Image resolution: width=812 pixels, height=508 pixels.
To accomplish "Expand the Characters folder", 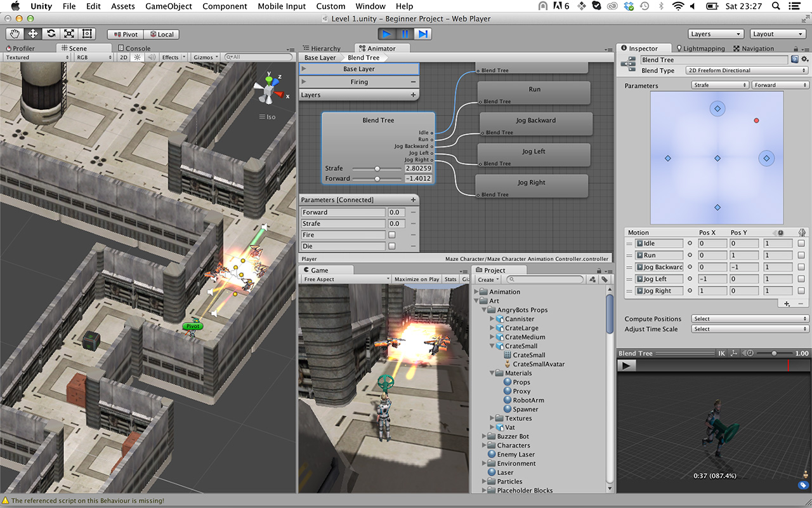I will point(483,446).
